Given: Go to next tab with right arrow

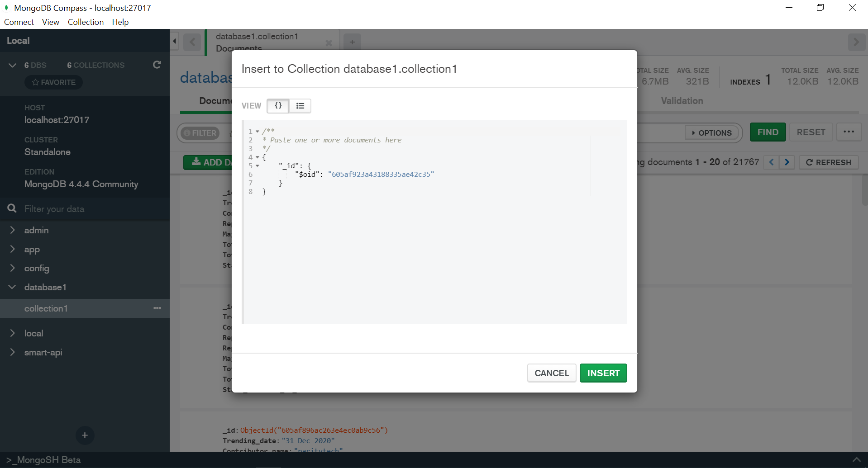Looking at the screenshot, I should tap(856, 42).
